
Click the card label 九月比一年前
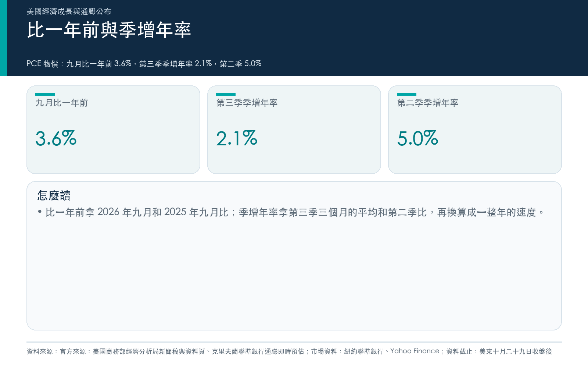(x=62, y=103)
